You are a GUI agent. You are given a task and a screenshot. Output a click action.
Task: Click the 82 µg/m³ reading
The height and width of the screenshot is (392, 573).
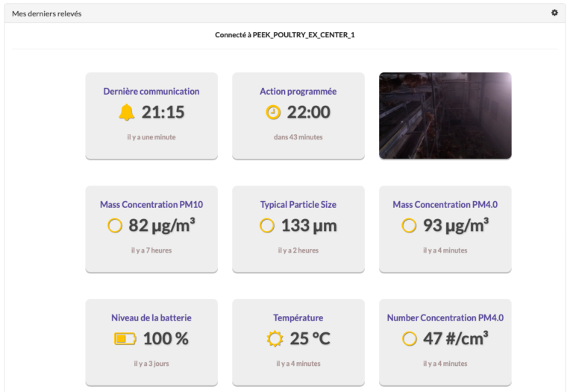[162, 225]
